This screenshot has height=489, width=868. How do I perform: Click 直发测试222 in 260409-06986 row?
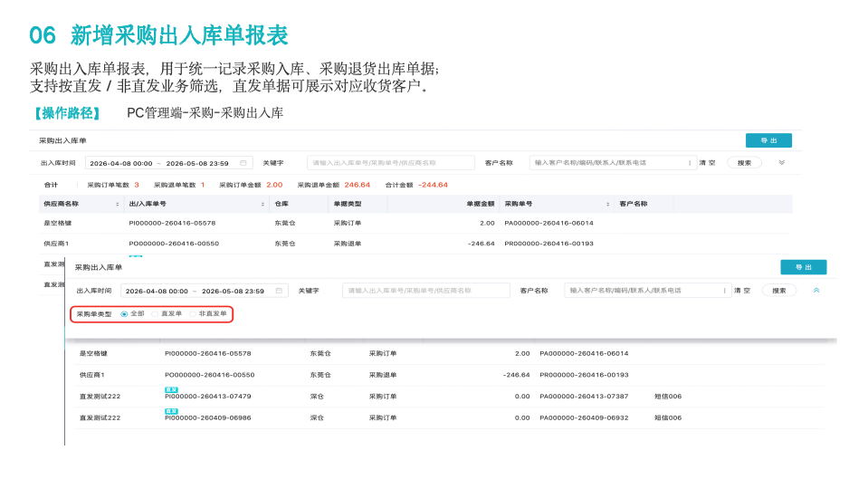100,418
